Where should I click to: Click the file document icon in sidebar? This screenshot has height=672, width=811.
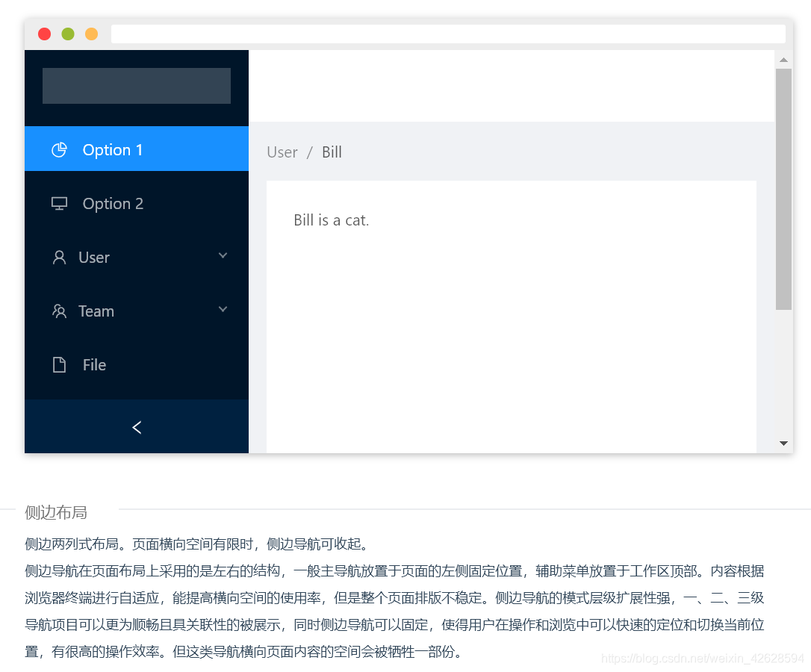click(59, 364)
